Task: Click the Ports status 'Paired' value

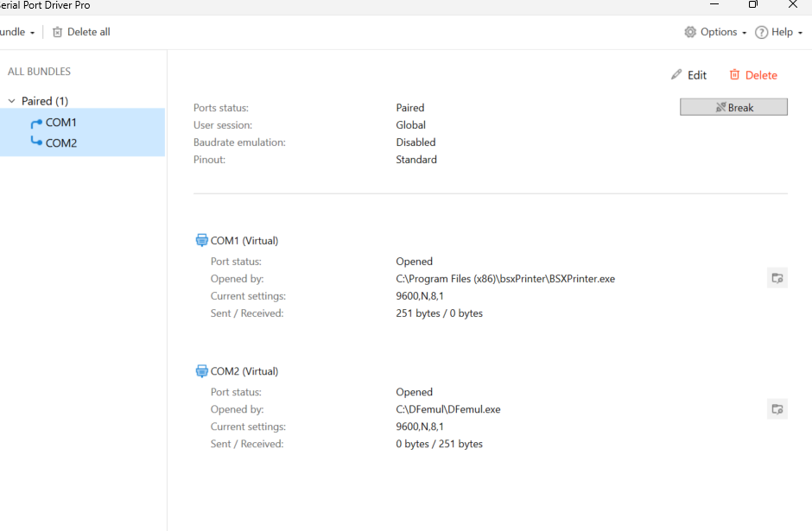Action: pyautogui.click(x=409, y=108)
